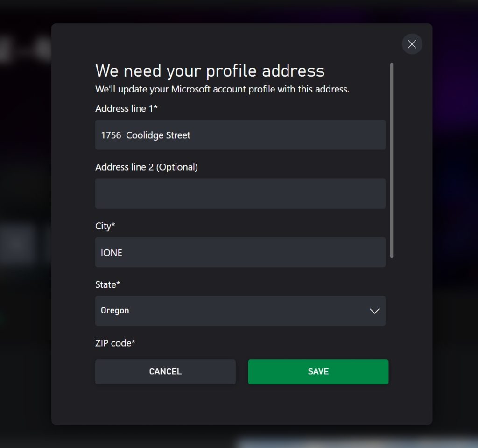
Task: Focus the empty Address line 2 field
Action: (x=240, y=194)
